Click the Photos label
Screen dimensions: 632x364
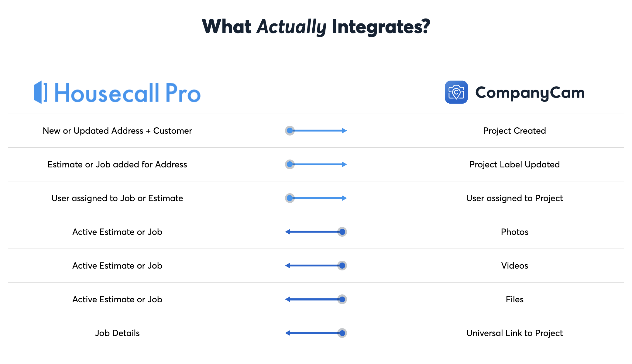coord(514,232)
